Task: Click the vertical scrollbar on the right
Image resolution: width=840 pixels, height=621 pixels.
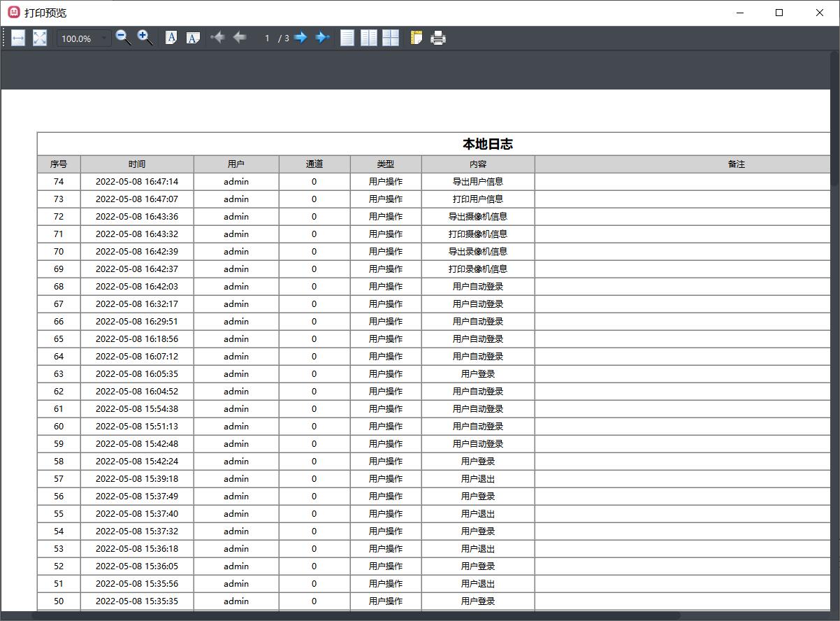Action: [835, 280]
